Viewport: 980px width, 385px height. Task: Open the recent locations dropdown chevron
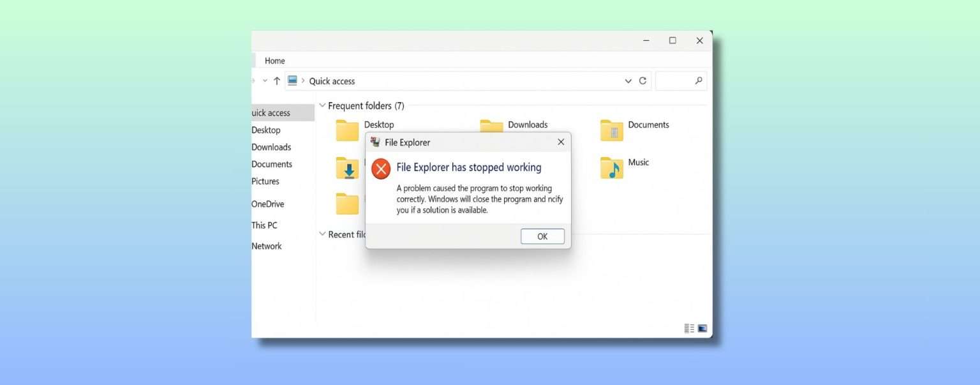[265, 81]
